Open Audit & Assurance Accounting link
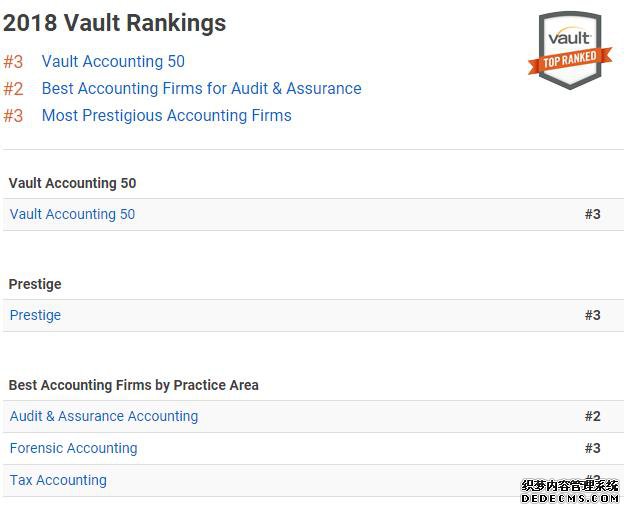The image size is (630, 513). coord(104,416)
